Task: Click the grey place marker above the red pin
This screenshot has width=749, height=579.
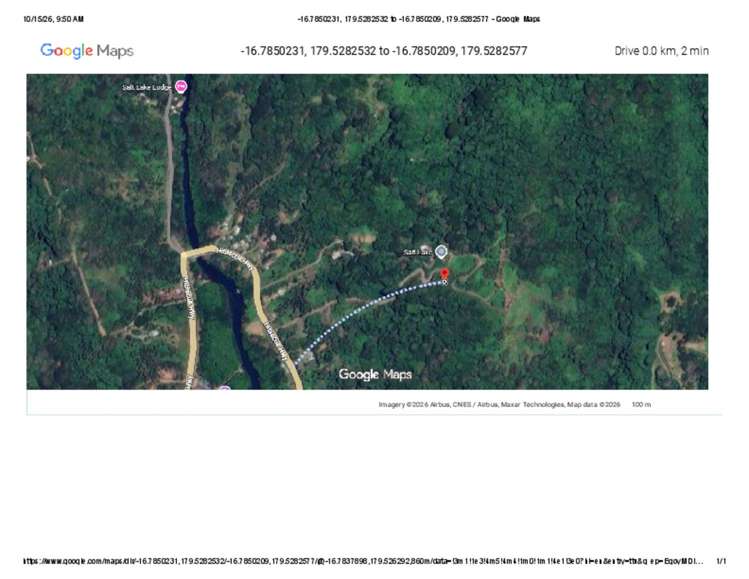Action: pyautogui.click(x=441, y=251)
